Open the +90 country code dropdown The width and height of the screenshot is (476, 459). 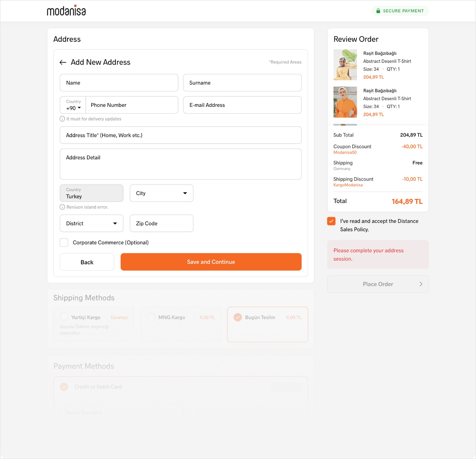[73, 108]
